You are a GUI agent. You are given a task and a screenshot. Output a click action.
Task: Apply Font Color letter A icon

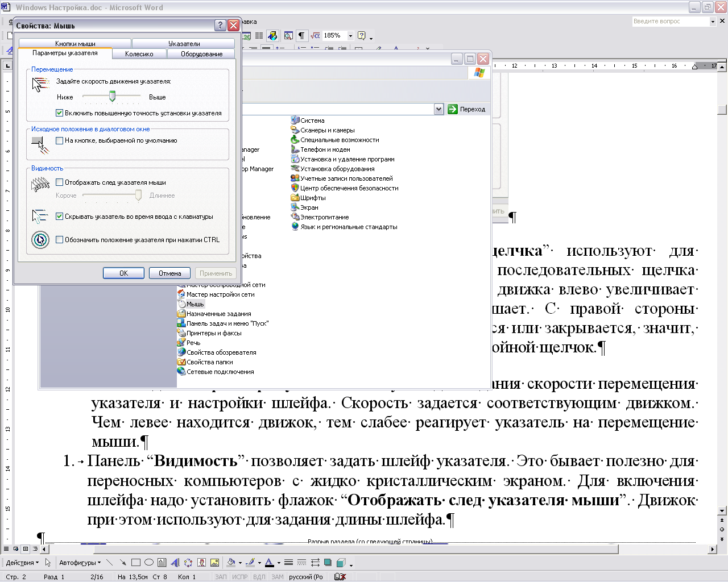[270, 563]
